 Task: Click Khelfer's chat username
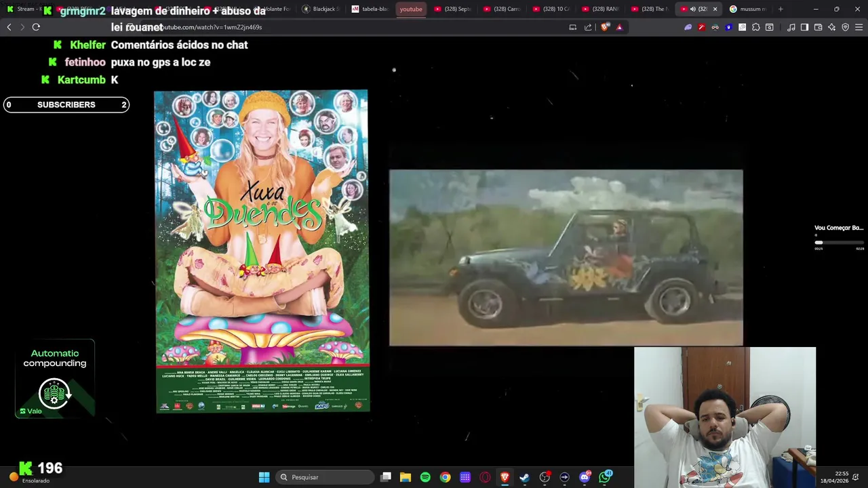[x=88, y=45]
